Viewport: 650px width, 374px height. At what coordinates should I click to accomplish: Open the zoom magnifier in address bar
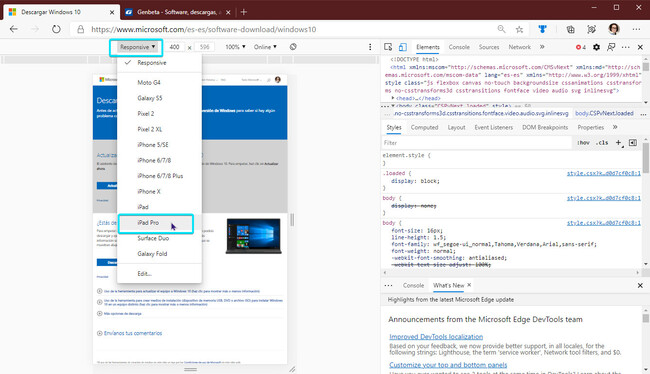501,29
